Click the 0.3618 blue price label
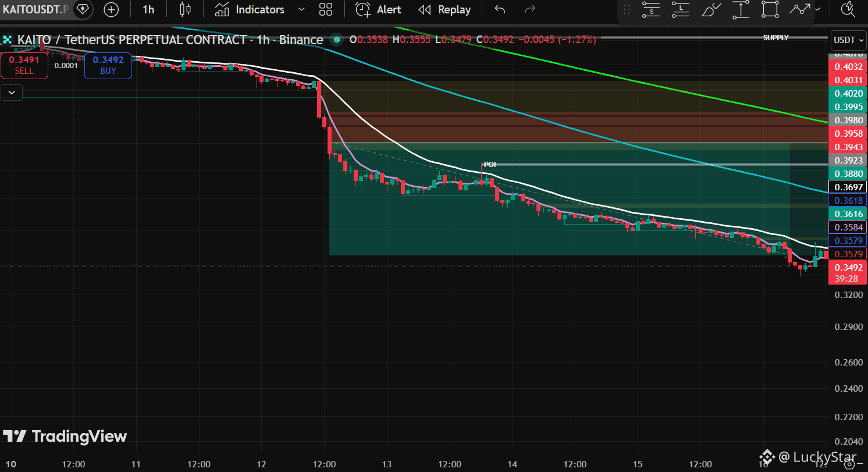868x472 pixels. pos(848,201)
